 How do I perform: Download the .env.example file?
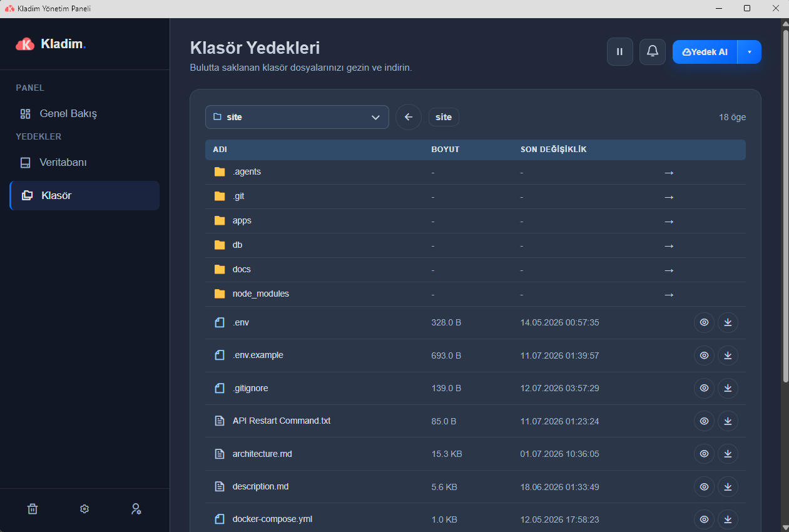tap(728, 356)
